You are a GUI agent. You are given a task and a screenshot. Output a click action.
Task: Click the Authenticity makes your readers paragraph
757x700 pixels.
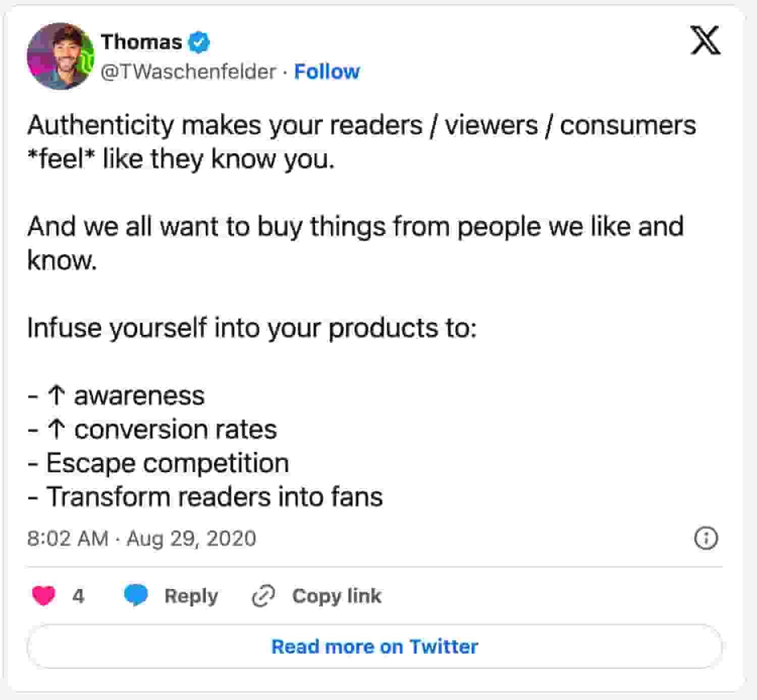[x=361, y=142]
